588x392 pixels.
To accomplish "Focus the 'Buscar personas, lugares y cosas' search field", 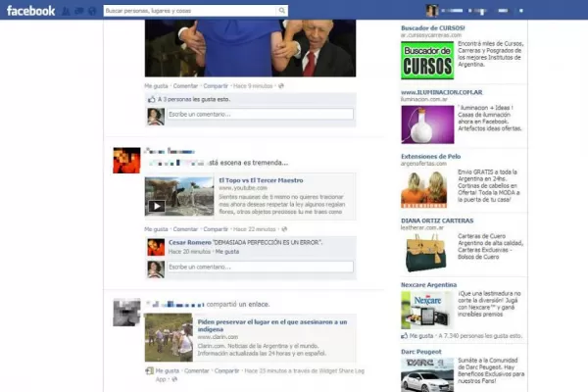I will click(190, 11).
